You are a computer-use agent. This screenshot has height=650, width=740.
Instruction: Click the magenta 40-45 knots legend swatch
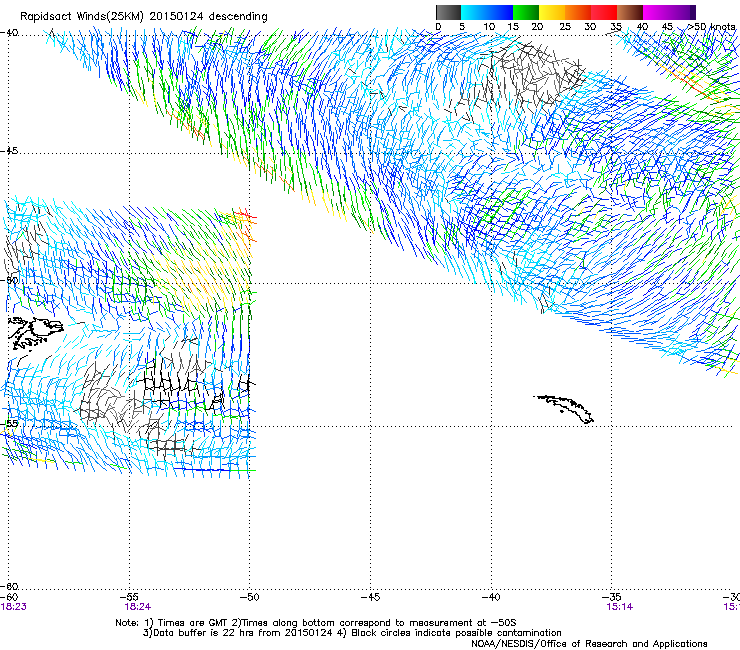(x=656, y=12)
